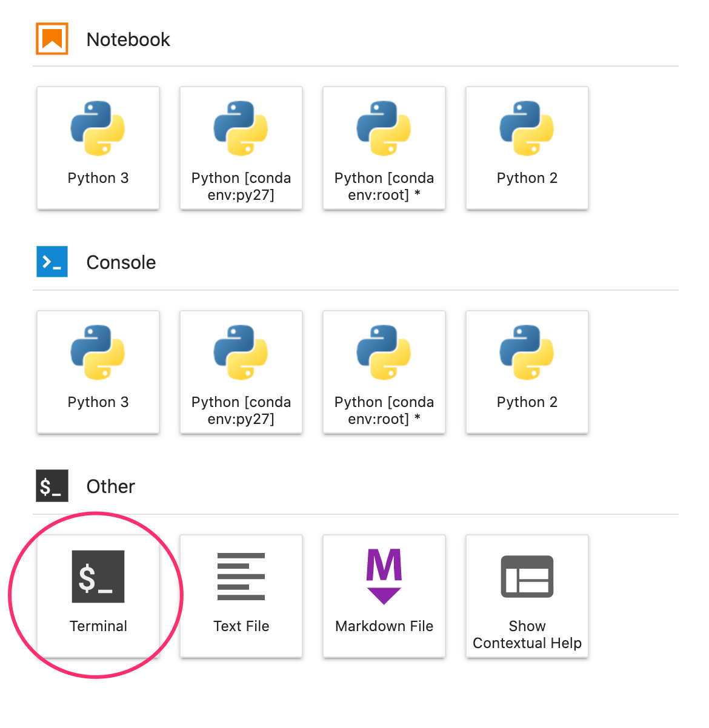Open a Python 3 console
The width and height of the screenshot is (709, 728).
pos(98,372)
